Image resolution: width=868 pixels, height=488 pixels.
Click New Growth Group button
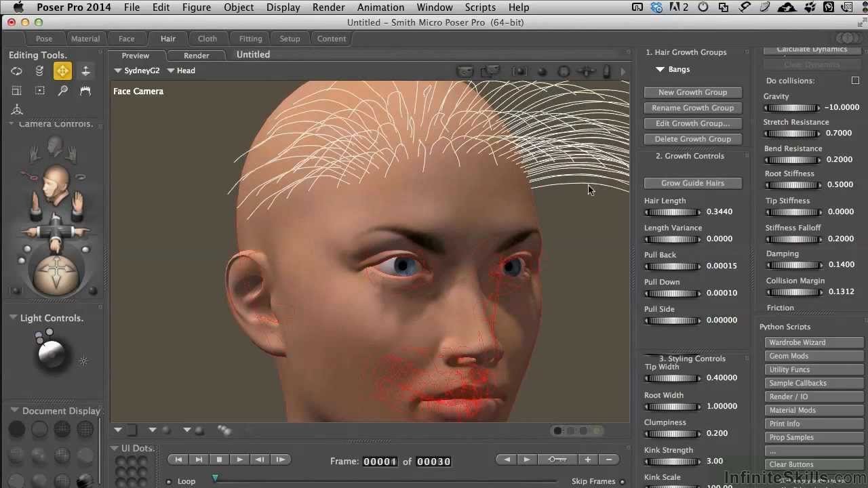tap(692, 92)
